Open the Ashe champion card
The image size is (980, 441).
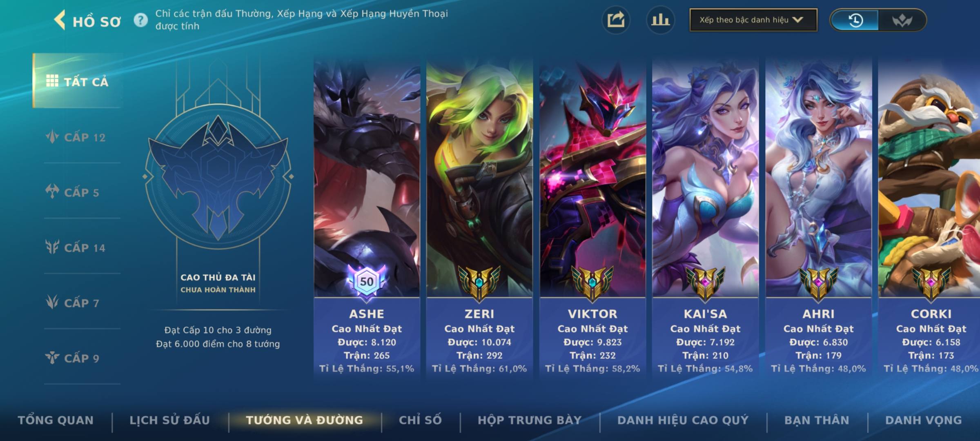tap(367, 218)
